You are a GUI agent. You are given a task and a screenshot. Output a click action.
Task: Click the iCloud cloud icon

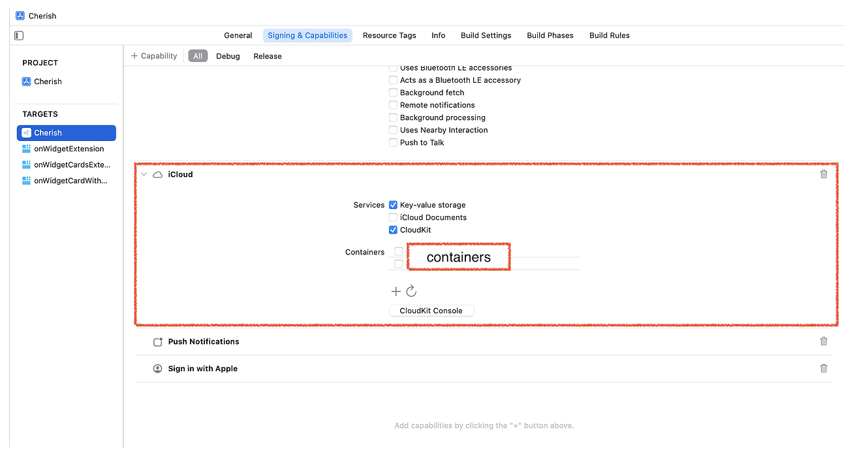(x=157, y=175)
